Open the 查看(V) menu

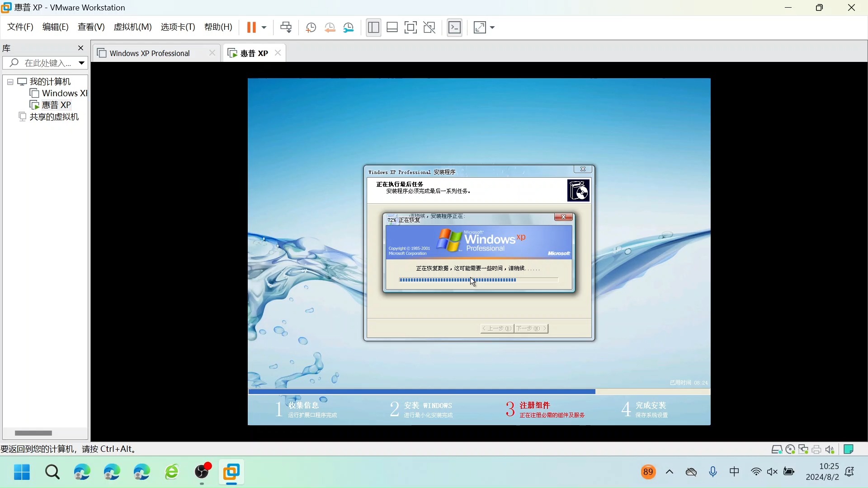pyautogui.click(x=91, y=27)
